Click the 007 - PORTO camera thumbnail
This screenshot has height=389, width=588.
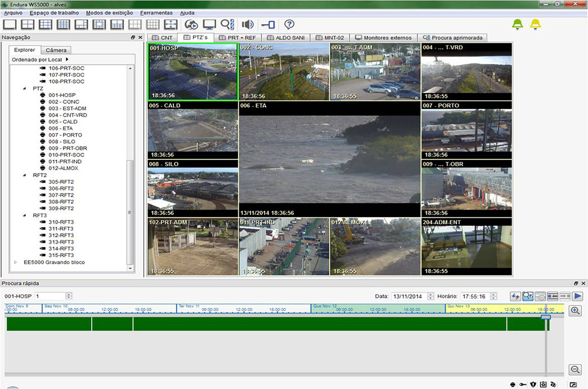[466, 131]
